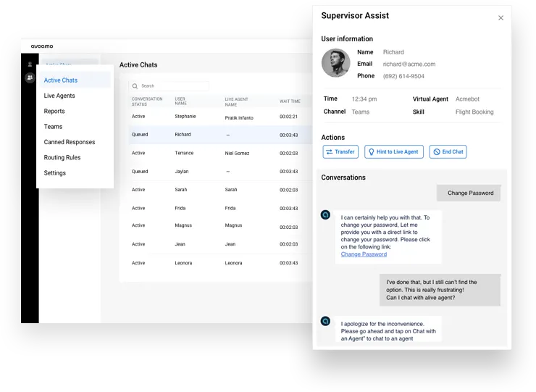Image resolution: width=536 pixels, height=392 pixels.
Task: Close the Supervisor Assist panel
Action: point(501,18)
